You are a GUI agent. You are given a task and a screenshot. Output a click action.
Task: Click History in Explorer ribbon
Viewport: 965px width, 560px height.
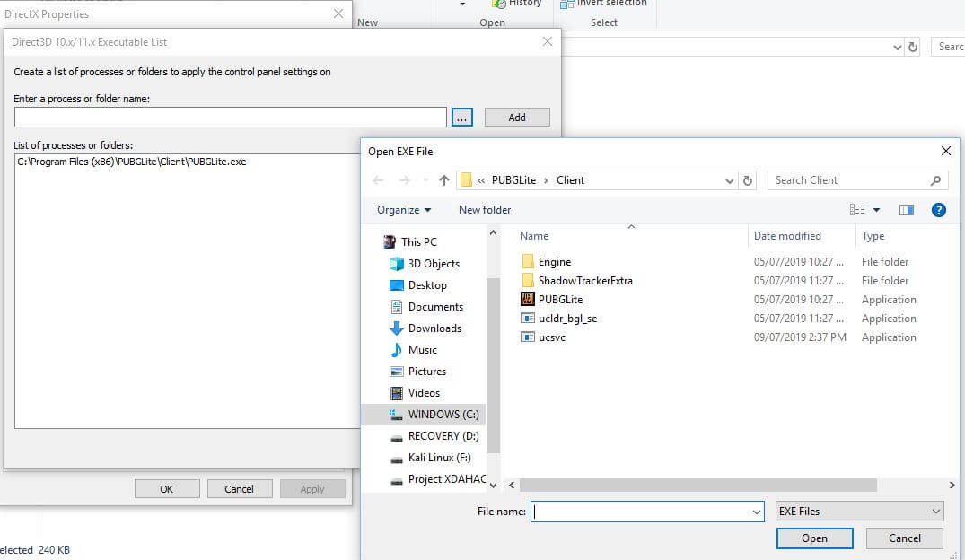517,4
